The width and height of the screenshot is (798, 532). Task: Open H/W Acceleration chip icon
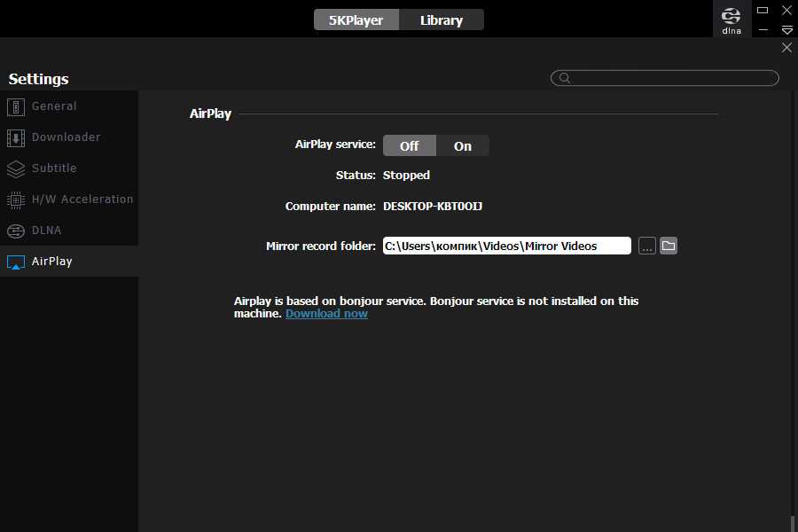16,199
